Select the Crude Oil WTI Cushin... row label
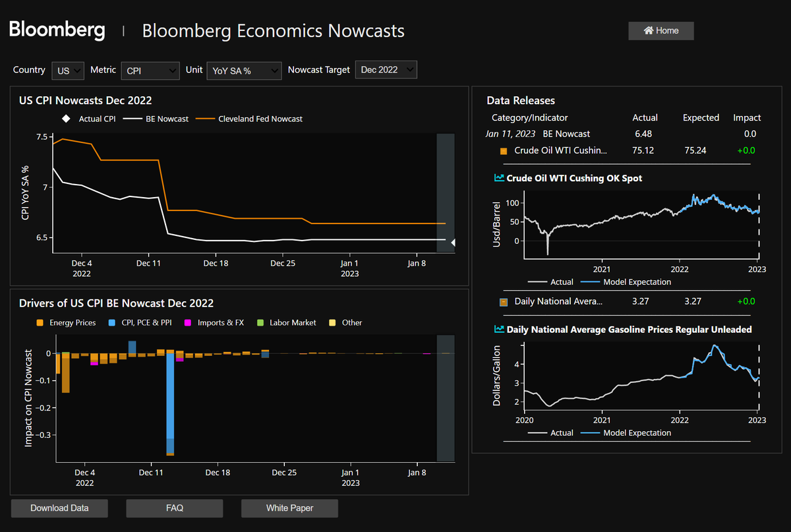The height and width of the screenshot is (532, 791). click(561, 150)
